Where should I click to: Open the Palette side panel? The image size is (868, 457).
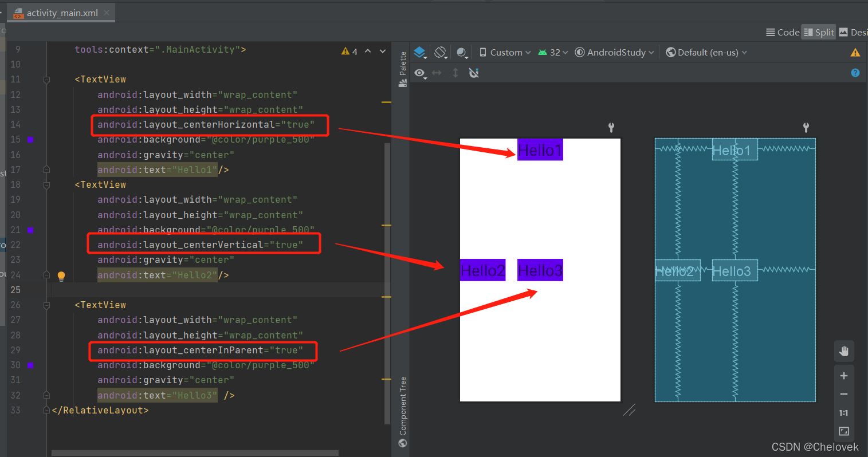click(x=403, y=69)
